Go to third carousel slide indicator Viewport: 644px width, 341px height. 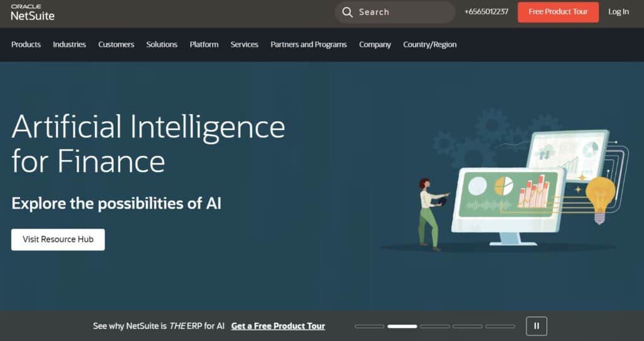tap(435, 326)
